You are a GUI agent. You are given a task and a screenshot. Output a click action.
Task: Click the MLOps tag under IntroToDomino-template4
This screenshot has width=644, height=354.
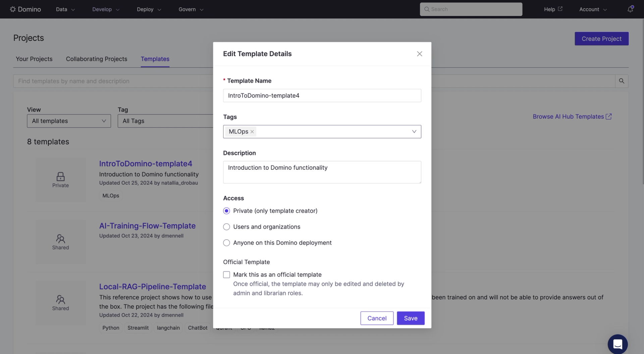(111, 196)
